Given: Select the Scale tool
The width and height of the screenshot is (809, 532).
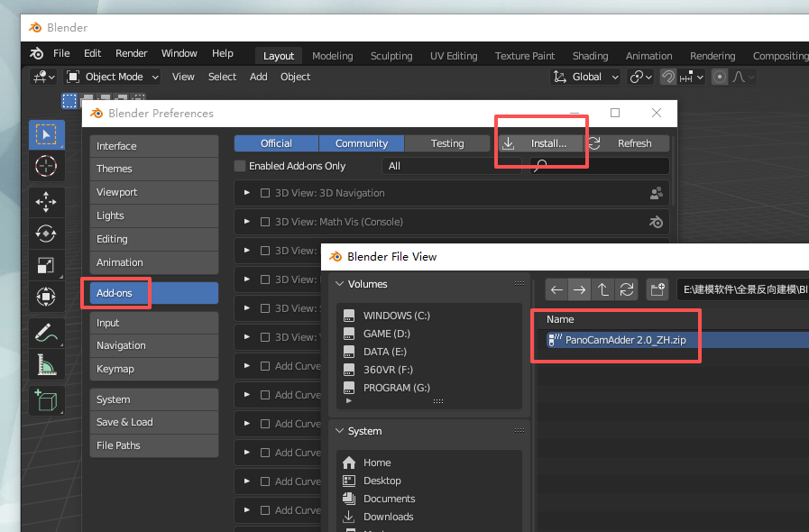Looking at the screenshot, I should pos(45,264).
